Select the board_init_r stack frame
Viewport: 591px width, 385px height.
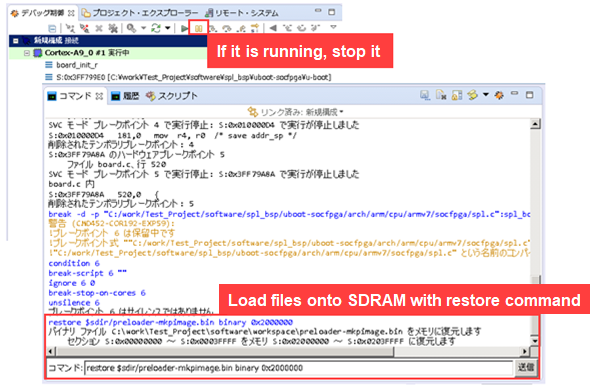[77, 65]
